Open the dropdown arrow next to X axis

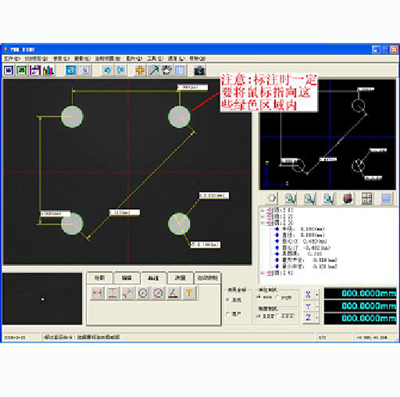[x=317, y=295]
